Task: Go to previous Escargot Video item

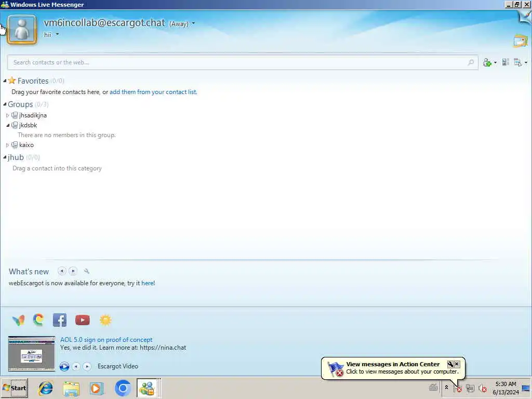Action: 76,366
